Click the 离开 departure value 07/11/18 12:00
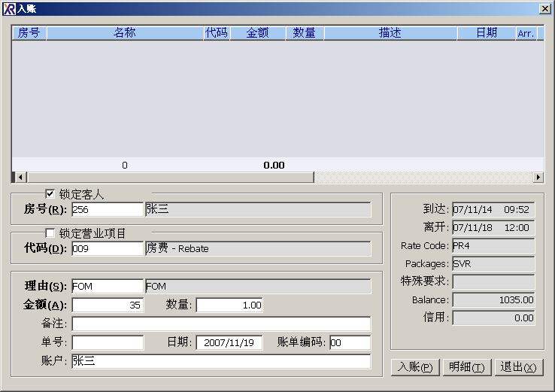The image size is (555, 392). point(493,227)
